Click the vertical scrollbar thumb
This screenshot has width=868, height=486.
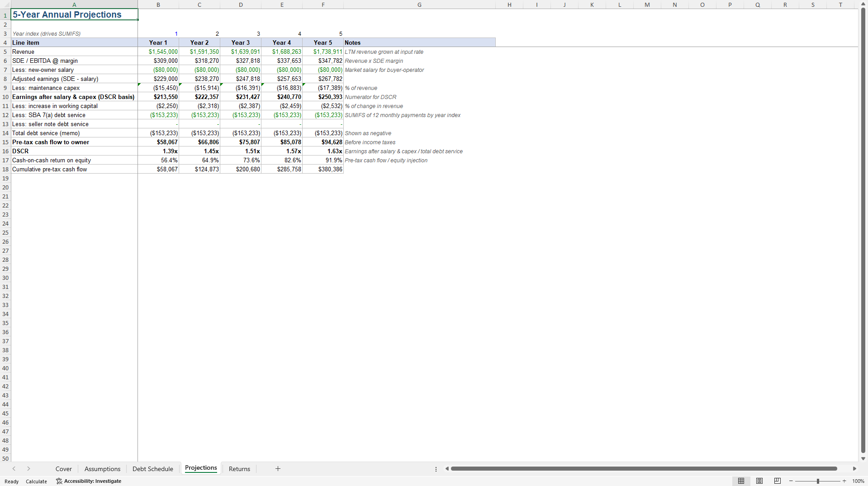(863, 231)
